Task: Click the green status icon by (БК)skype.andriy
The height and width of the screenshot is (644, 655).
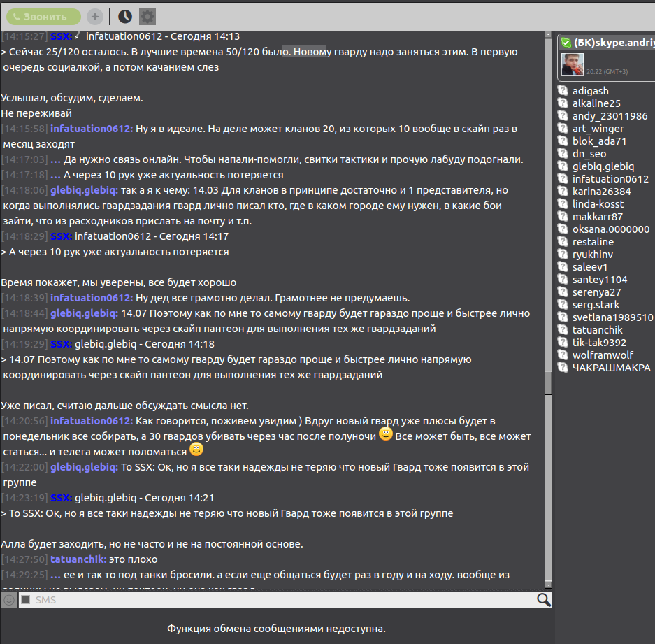Action: coord(566,42)
